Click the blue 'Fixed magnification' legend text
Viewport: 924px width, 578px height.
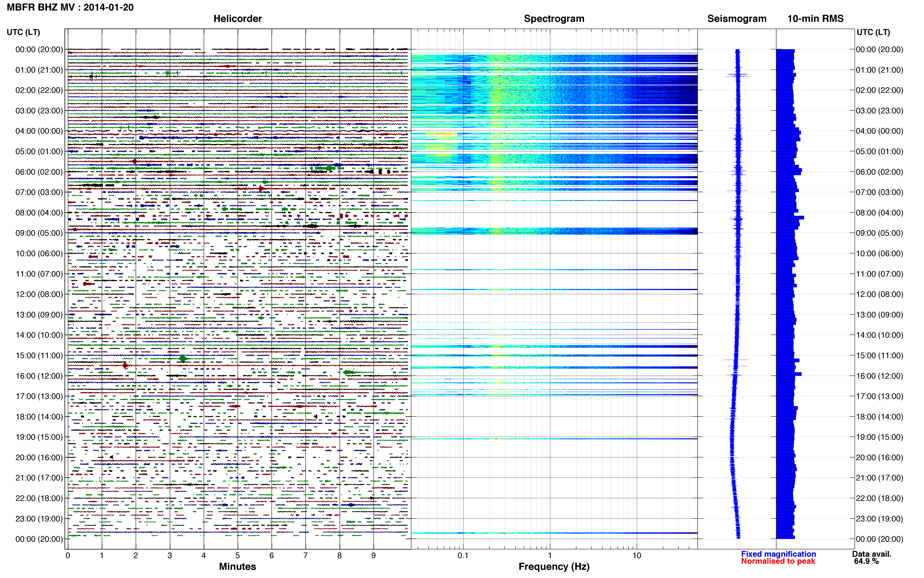click(x=778, y=554)
